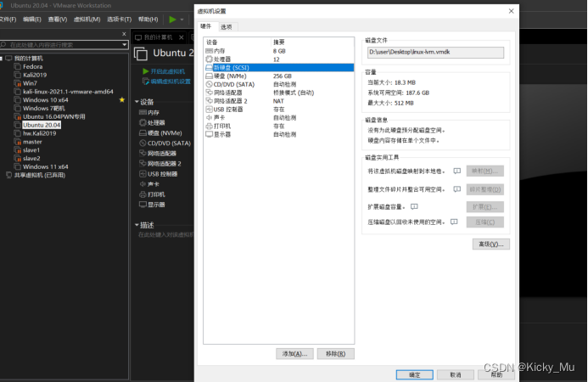The width and height of the screenshot is (588, 382).
Task: Open the 编辑(E) menu
Action: [x=32, y=20]
